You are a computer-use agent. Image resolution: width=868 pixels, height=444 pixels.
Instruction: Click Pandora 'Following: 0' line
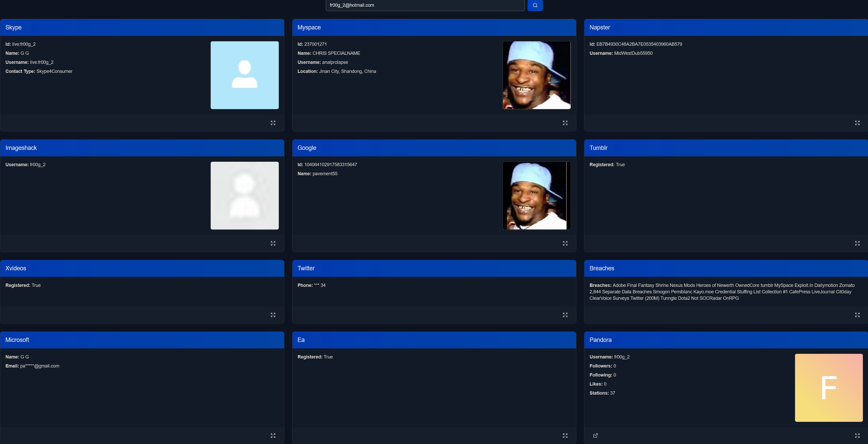(x=602, y=375)
